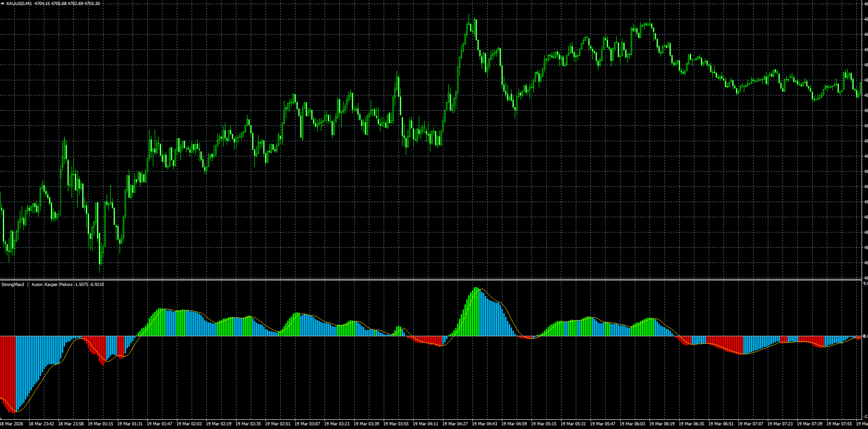The height and width of the screenshot is (429, 868).
Task: Click the '19 Mar 05:31' time axis label
Action: coord(573,424)
